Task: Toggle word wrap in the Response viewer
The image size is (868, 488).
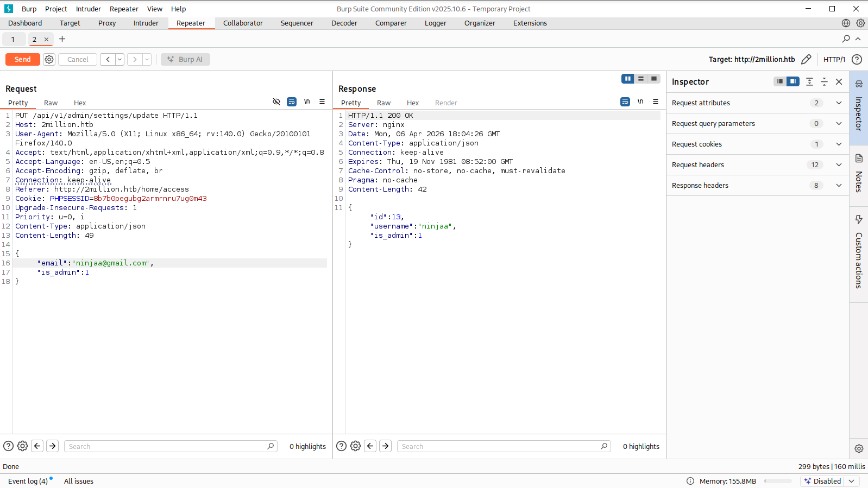Action: point(625,102)
